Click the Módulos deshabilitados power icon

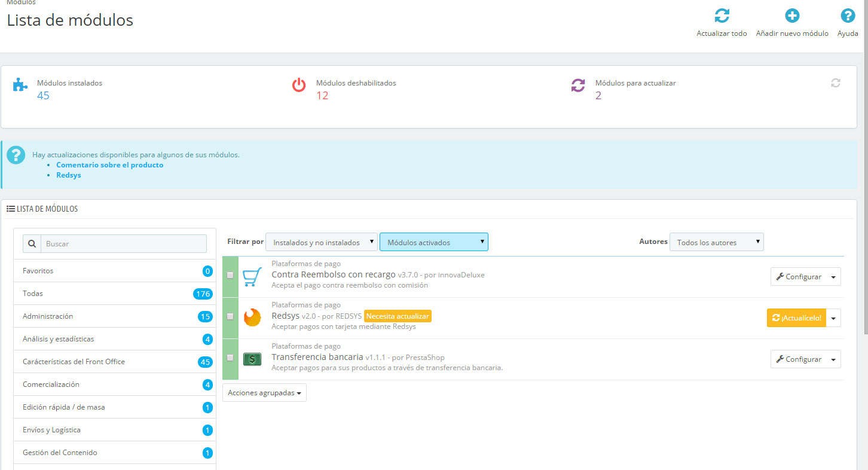coord(299,85)
